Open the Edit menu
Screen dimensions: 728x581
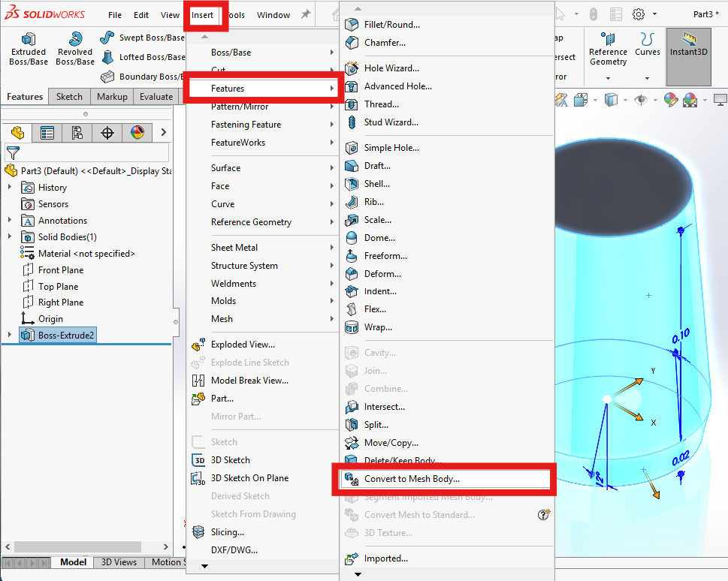[141, 15]
